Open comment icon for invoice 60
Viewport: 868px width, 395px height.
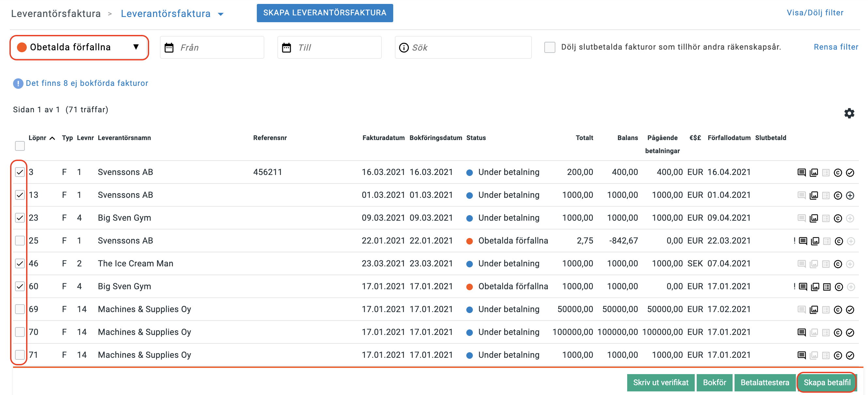point(803,287)
